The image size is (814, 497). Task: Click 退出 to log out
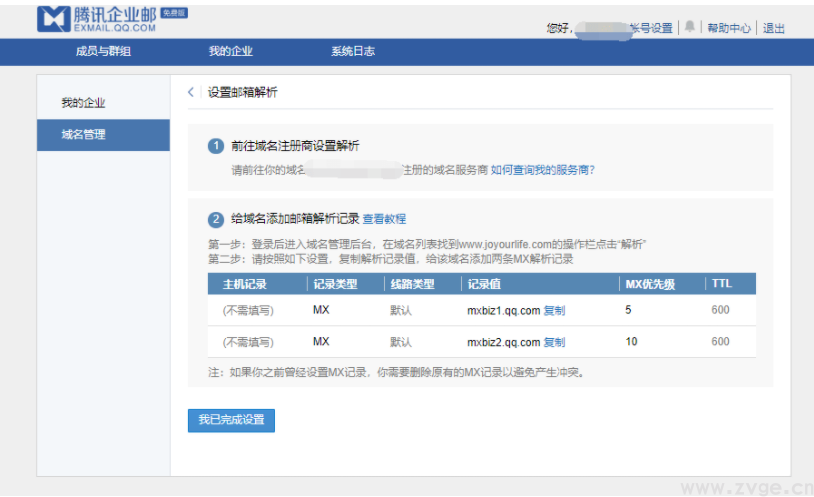pos(774,28)
